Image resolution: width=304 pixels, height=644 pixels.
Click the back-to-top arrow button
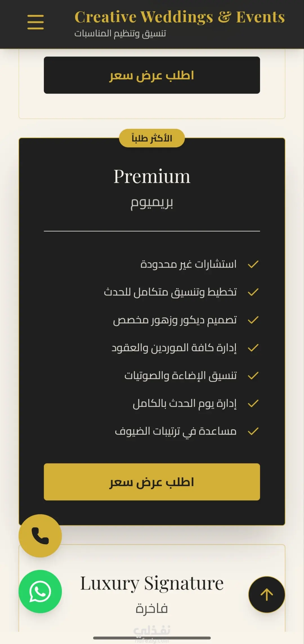point(267,595)
